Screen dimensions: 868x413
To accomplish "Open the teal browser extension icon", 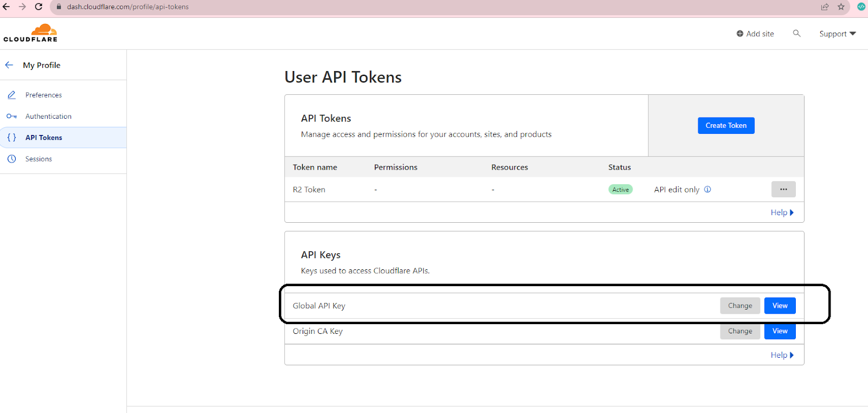I will 861,7.
